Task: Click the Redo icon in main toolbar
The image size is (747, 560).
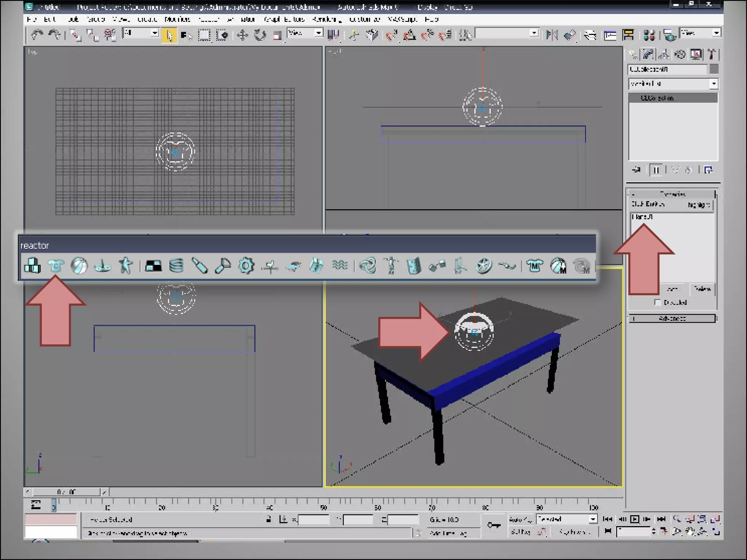Action: [x=55, y=35]
